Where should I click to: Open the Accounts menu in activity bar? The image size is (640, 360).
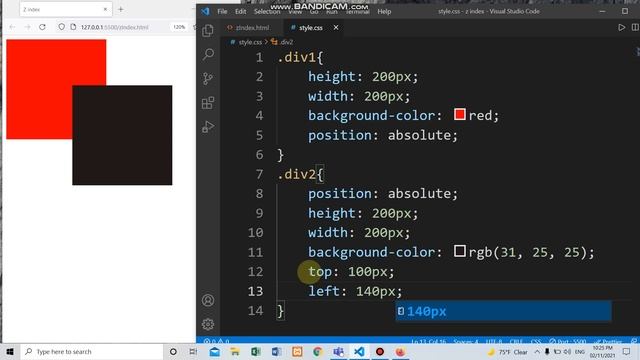pos(208,300)
